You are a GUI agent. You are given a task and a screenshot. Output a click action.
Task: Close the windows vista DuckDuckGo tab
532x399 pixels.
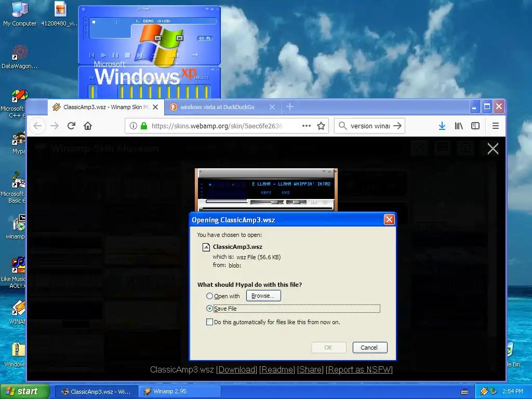coord(272,107)
